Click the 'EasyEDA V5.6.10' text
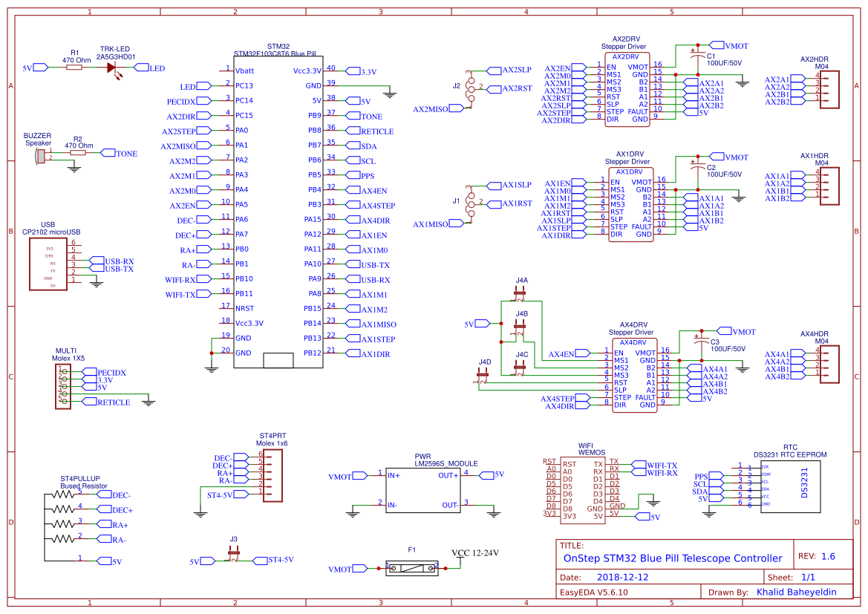 593,592
